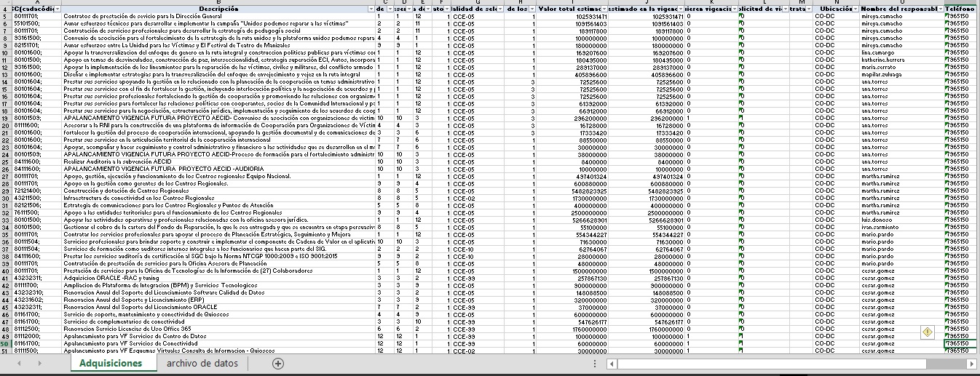Select Apalancamiento para VF Servicios de Centro de Datos cell

(217, 335)
